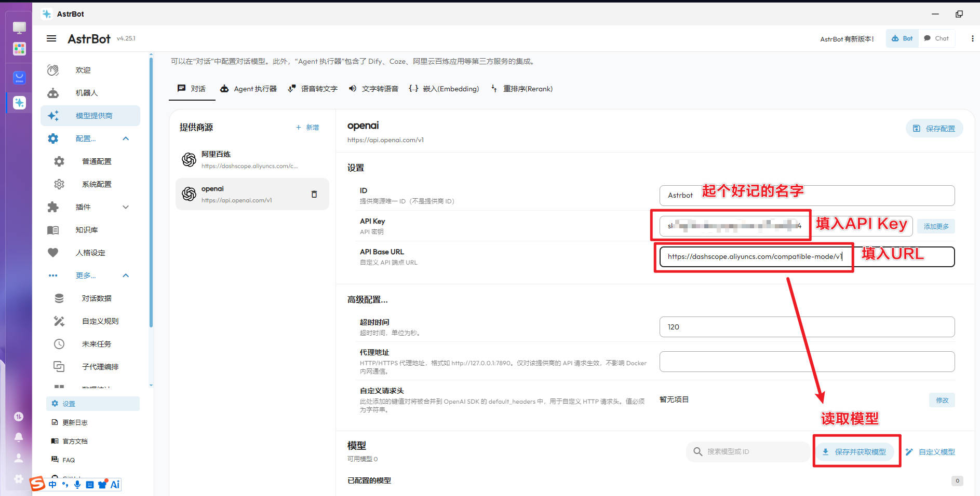Screen dimensions: 980x496
Task: Click the 自定义模型 button
Action: (x=930, y=452)
